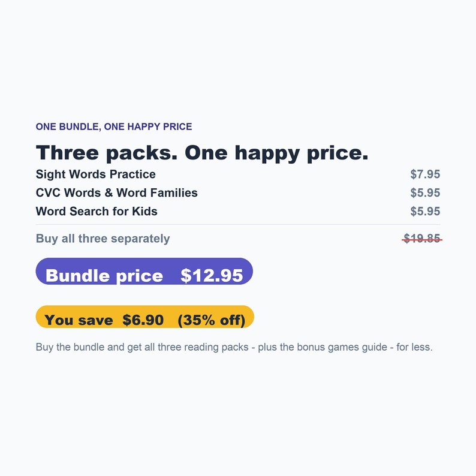
Task: Click the Three packs. One happy price. heading
Action: 202,153
